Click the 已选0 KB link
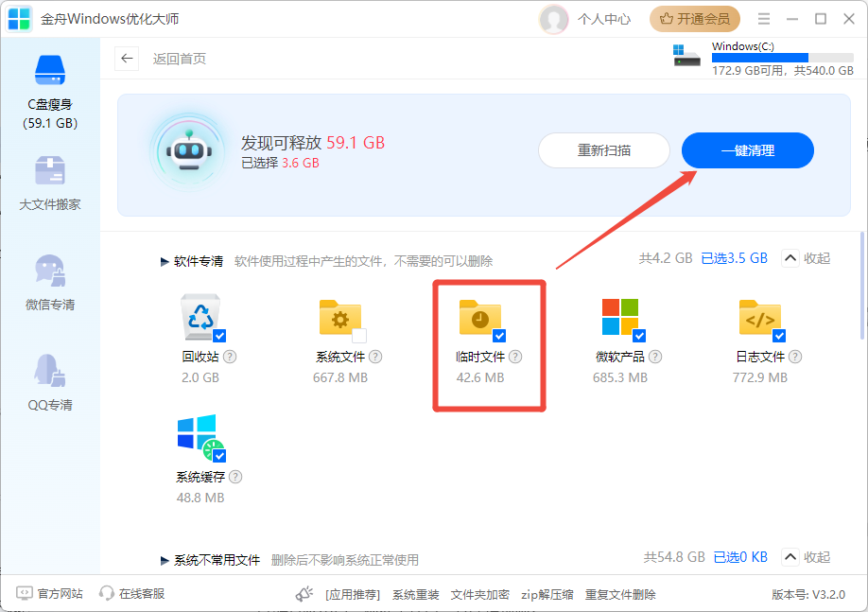 point(740,557)
